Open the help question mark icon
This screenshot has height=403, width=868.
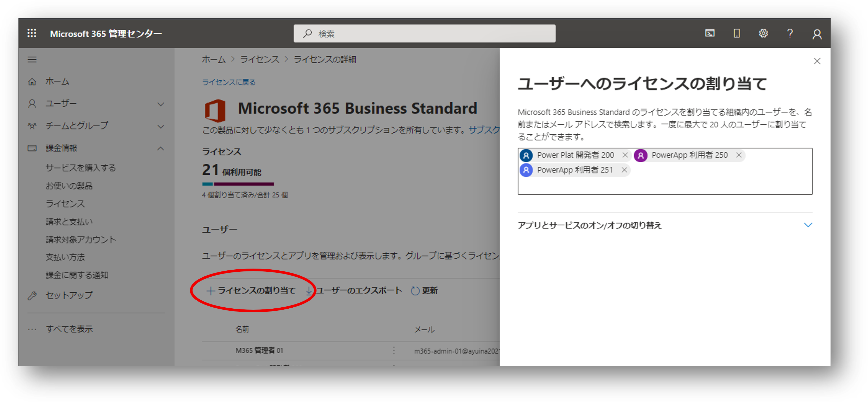click(790, 33)
